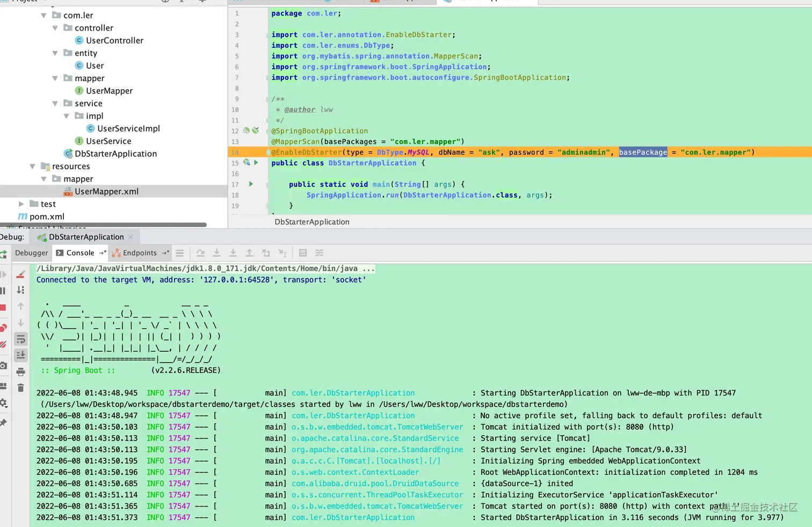Click the Rerun DbStarterApplication icon

[3, 254]
